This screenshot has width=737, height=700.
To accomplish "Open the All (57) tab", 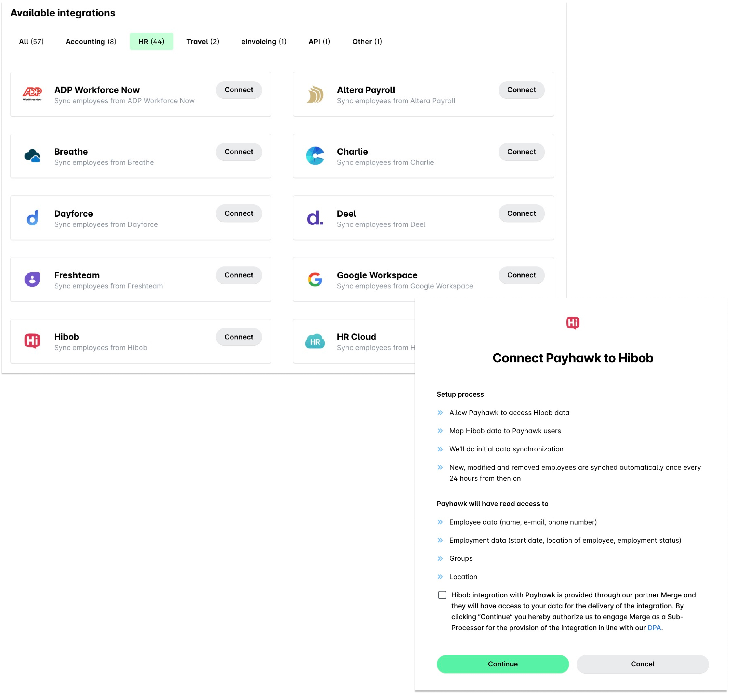I will (31, 41).
